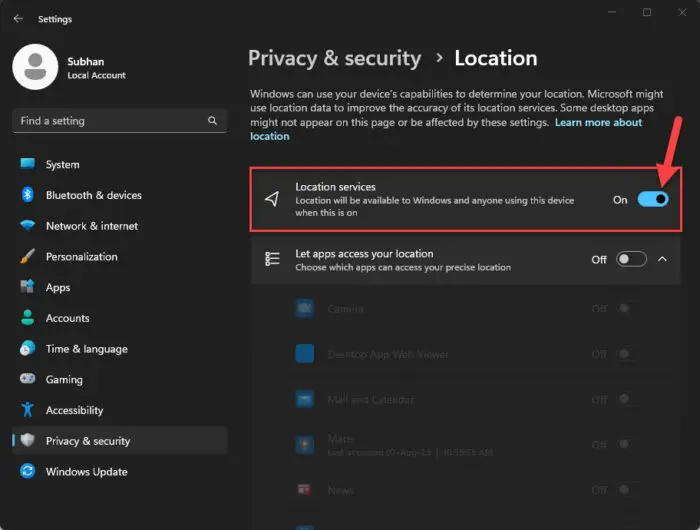Click the Location services arrow icon
Image resolution: width=700 pixels, height=530 pixels.
272,199
